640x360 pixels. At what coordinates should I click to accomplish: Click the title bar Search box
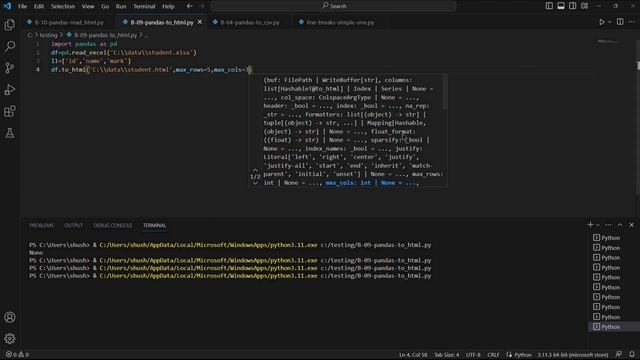point(333,6)
